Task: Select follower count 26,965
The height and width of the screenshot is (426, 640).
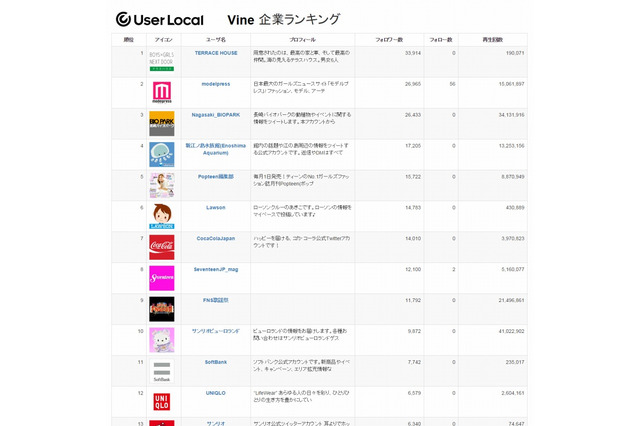Action: coord(413,84)
